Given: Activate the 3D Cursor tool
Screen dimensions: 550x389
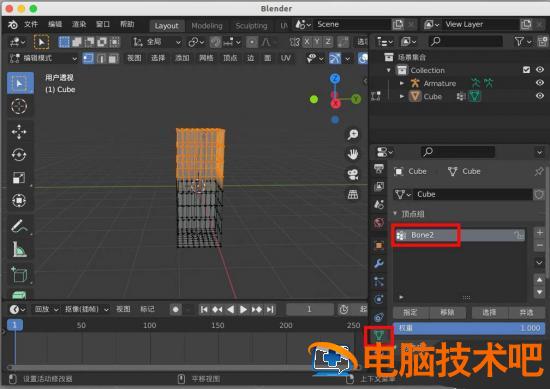Looking at the screenshot, I should [19, 106].
